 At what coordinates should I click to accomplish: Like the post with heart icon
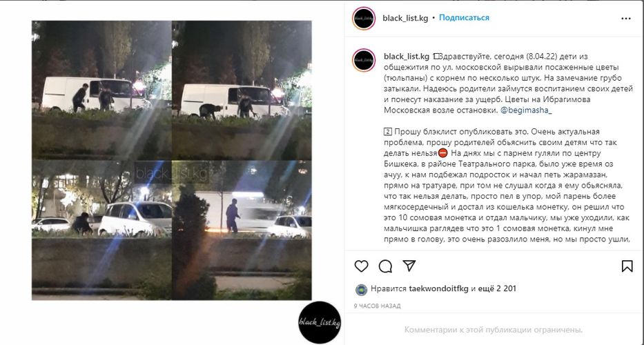click(361, 266)
